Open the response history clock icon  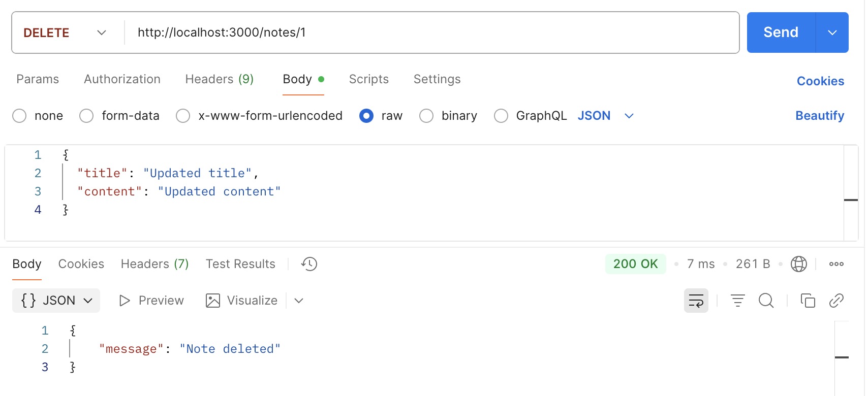pyautogui.click(x=309, y=264)
